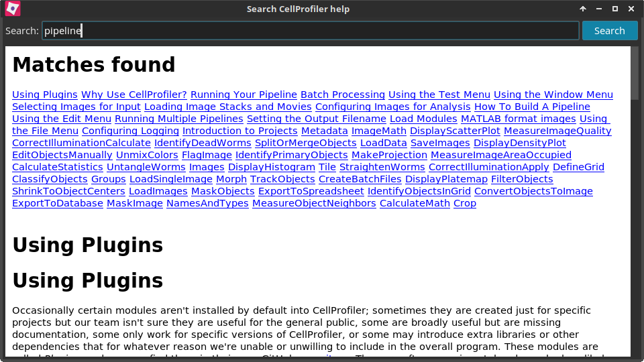The height and width of the screenshot is (362, 644).
Task: Open the 'EditObjectsManually' link
Action: tap(62, 155)
